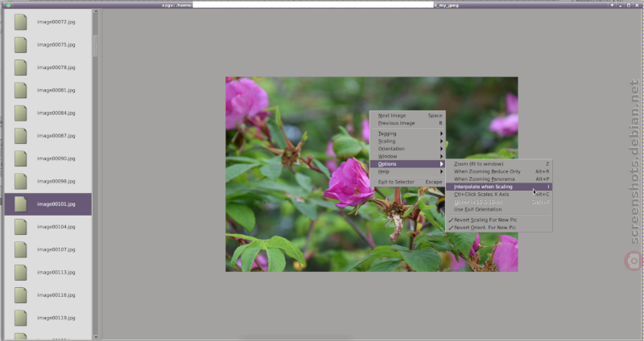Select file icon for image00078.jpg

21,68
